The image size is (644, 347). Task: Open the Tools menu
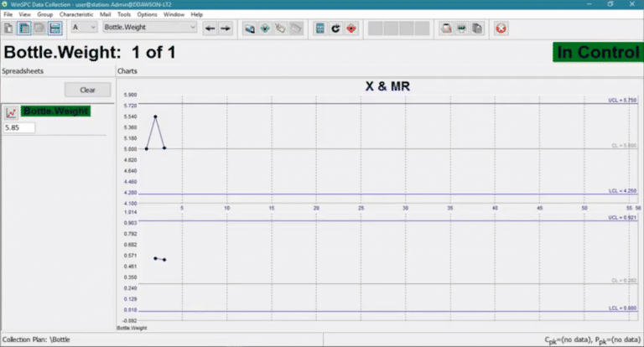click(124, 14)
